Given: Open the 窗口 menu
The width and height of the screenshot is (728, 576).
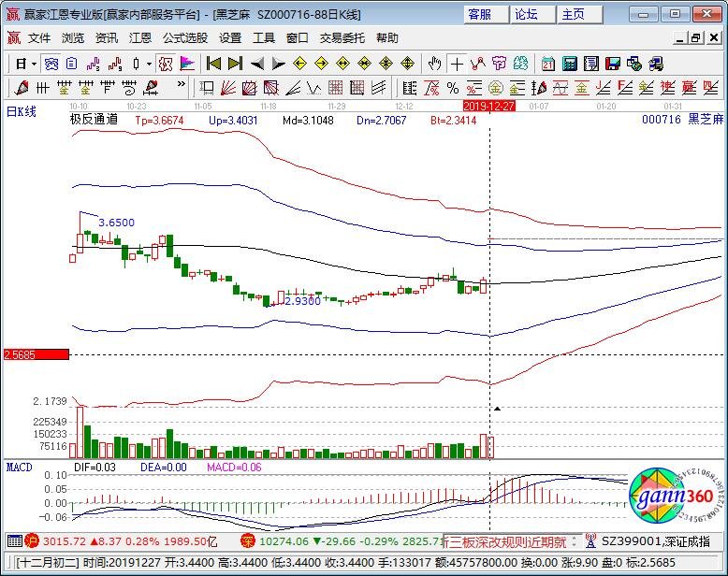Looking at the screenshot, I should pos(298,38).
